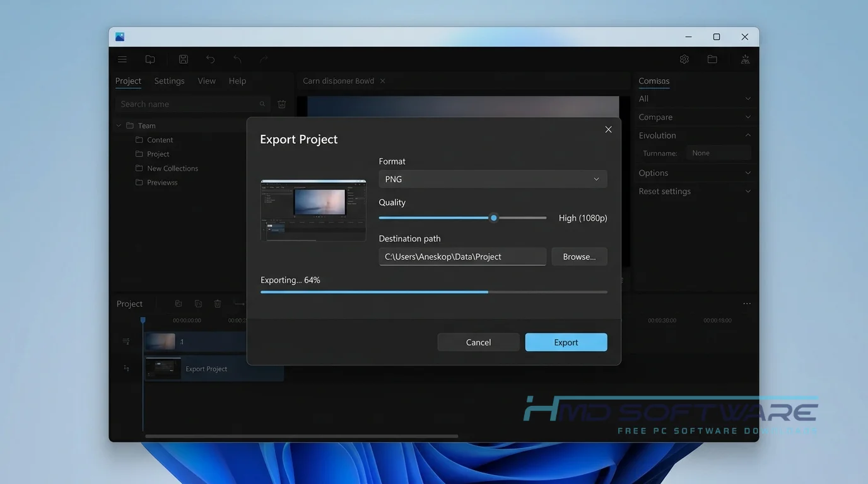
Task: Open the Turnname None dropdown
Action: [x=718, y=153]
